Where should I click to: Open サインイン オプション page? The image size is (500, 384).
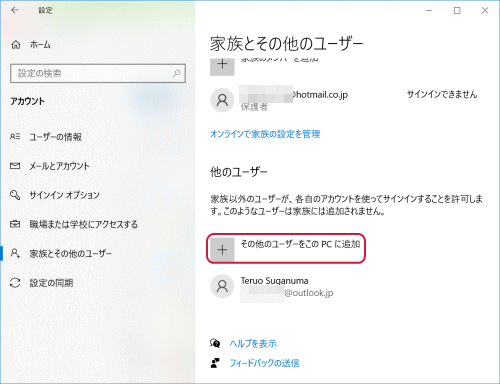(x=64, y=195)
